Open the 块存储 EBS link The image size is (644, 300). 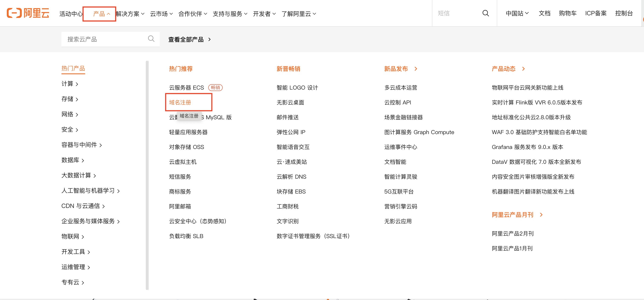(291, 192)
